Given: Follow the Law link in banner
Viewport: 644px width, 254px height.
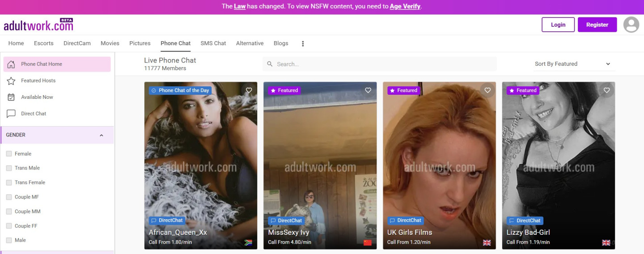Looking at the screenshot, I should click(x=240, y=6).
